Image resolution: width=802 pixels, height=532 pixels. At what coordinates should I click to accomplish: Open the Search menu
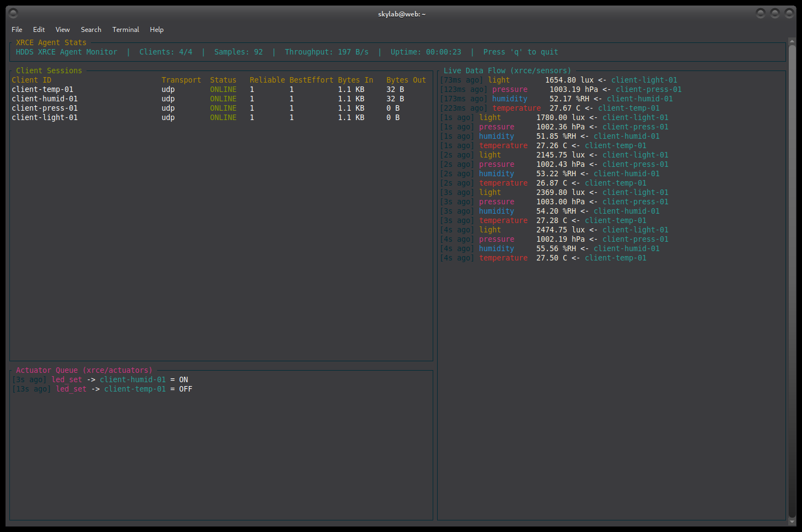(91, 30)
